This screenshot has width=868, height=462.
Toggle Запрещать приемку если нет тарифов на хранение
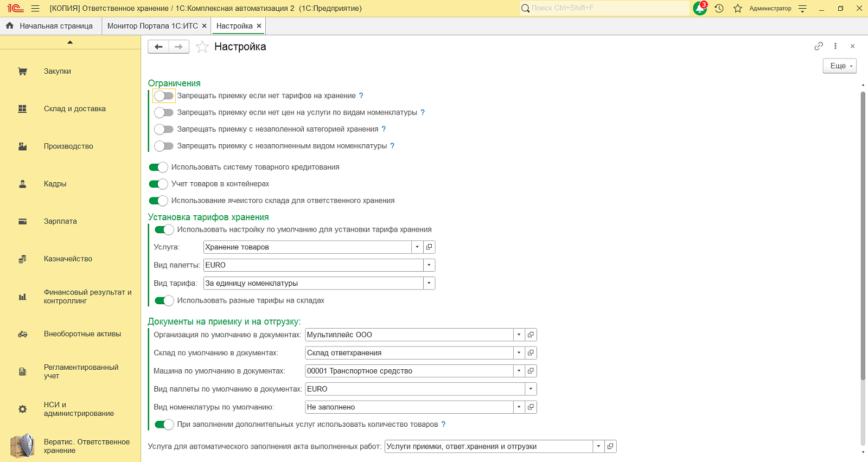tap(164, 96)
